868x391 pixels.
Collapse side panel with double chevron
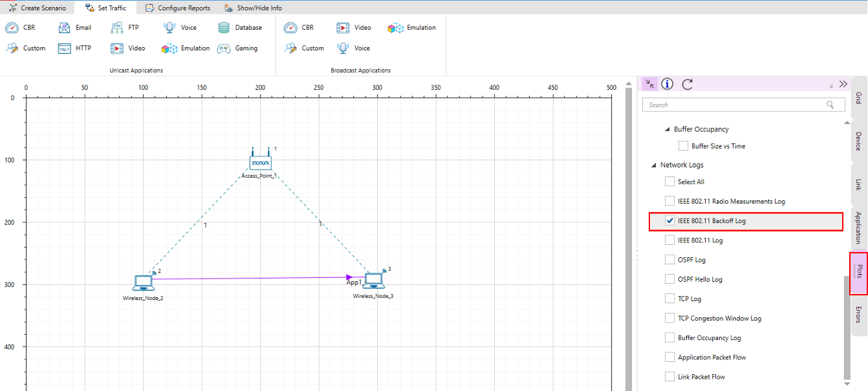click(x=843, y=84)
